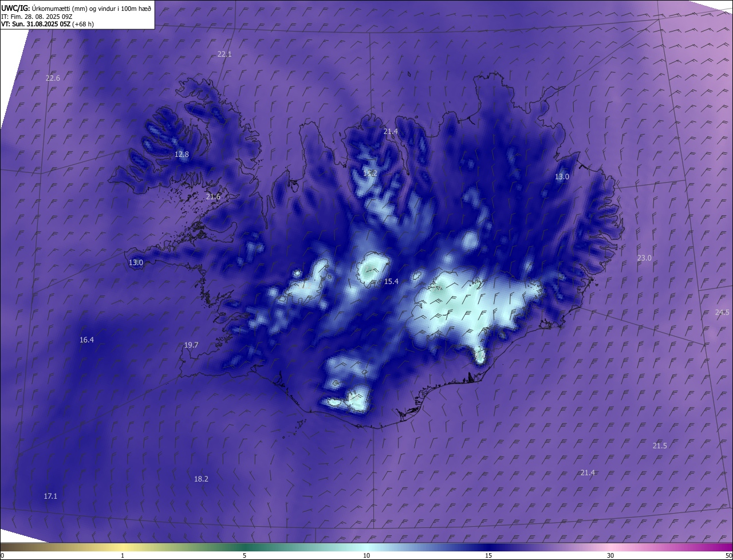733x560 pixels.
Task: Click the 15 tick on the color scale
Action: click(x=488, y=555)
